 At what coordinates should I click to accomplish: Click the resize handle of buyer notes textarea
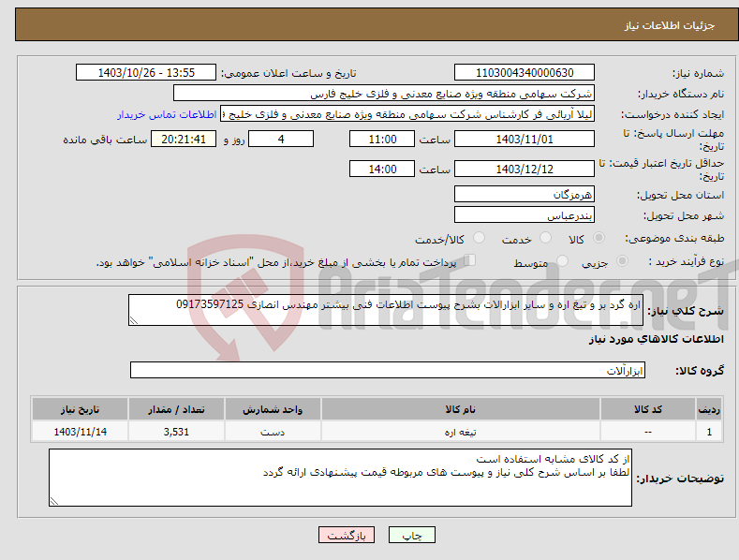pos(53,502)
